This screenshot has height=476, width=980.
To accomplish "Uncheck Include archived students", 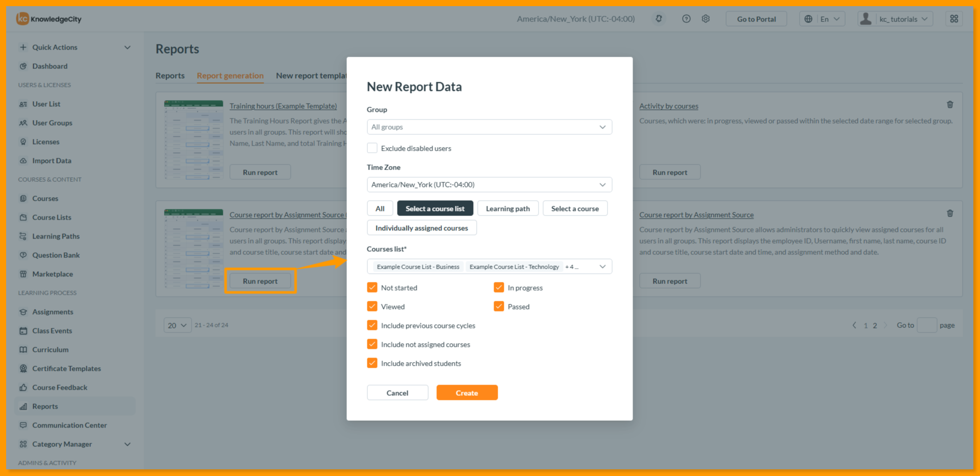I will (372, 363).
